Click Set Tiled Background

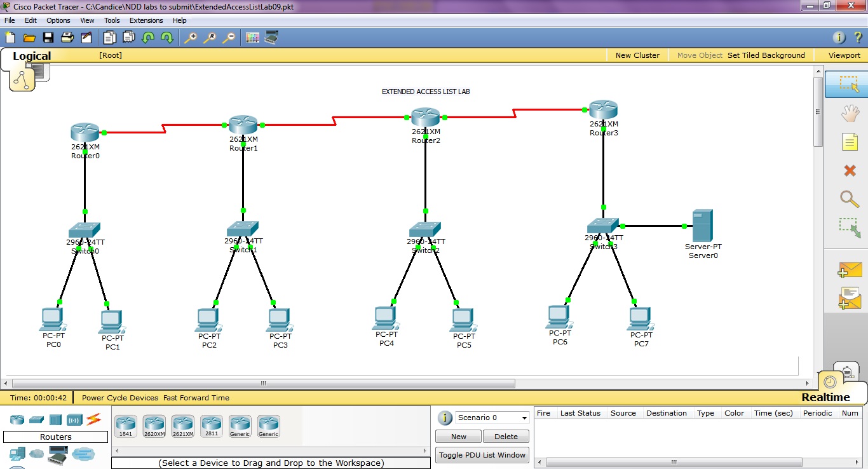[x=766, y=55]
